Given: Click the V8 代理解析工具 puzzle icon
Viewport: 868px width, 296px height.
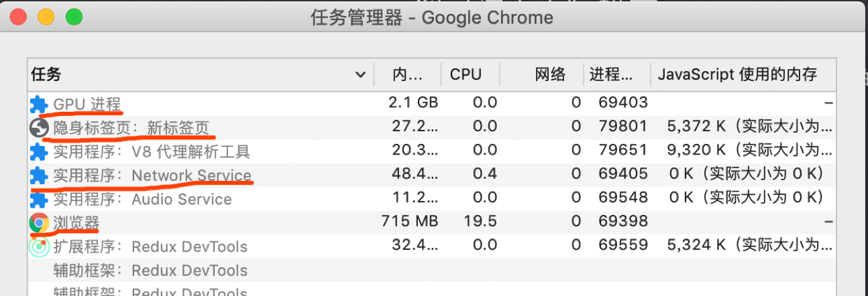Looking at the screenshot, I should (x=39, y=151).
